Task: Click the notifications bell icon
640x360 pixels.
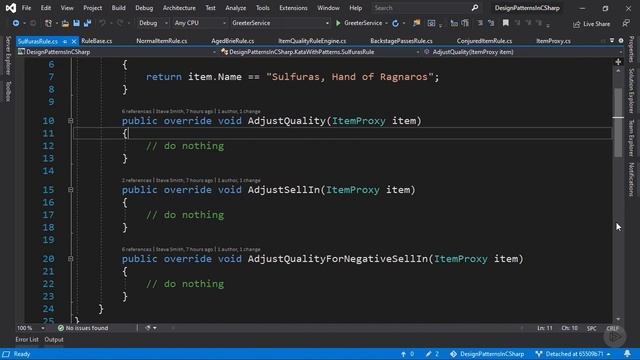Action: point(627,354)
